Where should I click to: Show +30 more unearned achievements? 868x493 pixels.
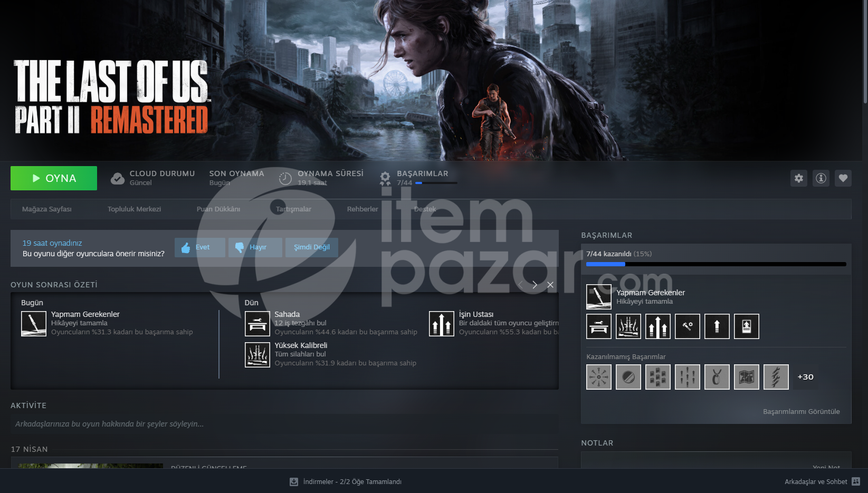tap(806, 377)
